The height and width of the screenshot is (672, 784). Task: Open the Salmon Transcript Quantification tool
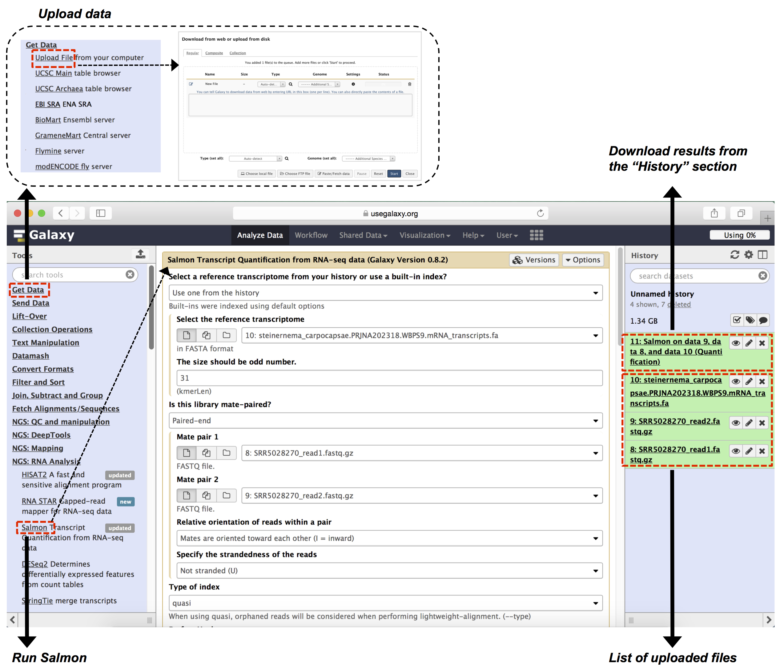(x=34, y=527)
